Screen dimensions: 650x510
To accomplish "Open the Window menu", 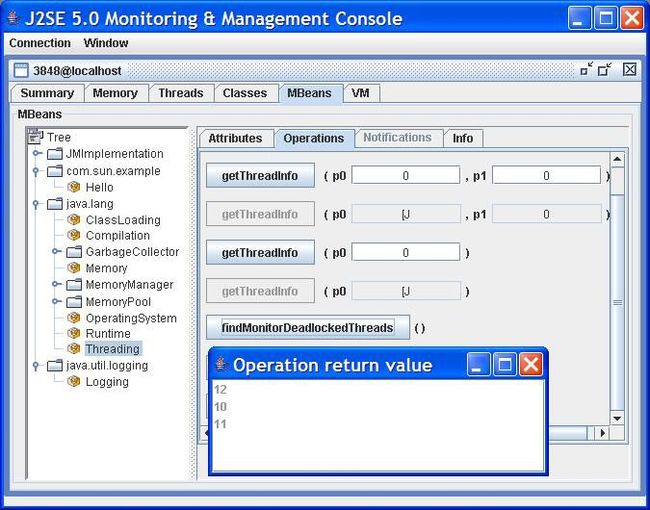I will coord(106,43).
